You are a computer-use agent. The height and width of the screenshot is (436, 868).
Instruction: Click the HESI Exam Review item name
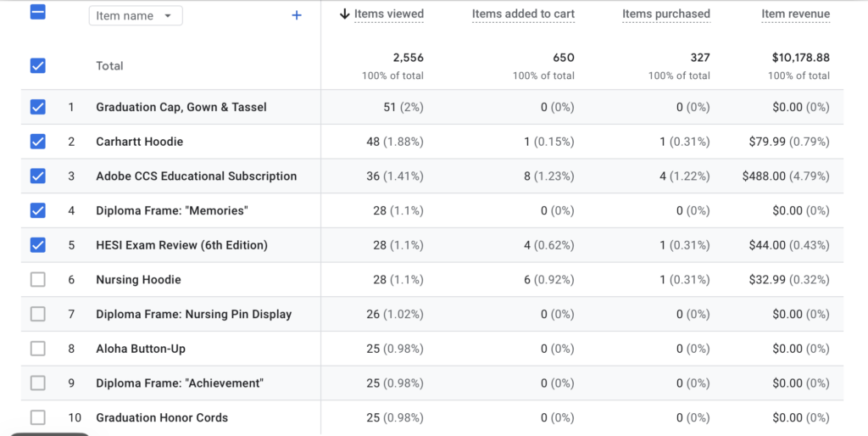pyautogui.click(x=181, y=245)
